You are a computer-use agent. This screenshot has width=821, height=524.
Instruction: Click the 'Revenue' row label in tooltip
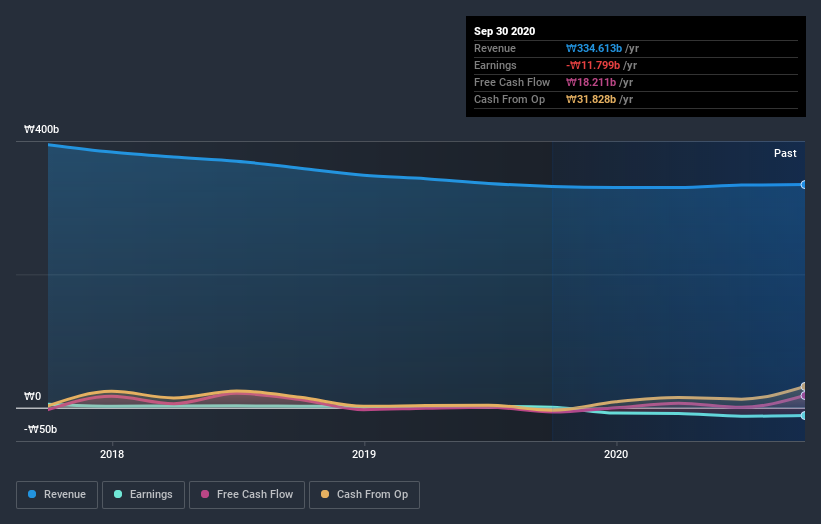[x=495, y=48]
